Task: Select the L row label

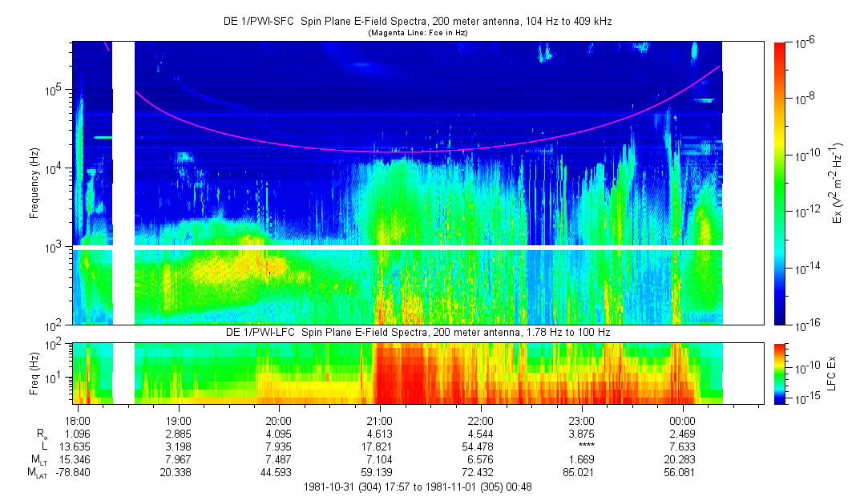Action: 44,446
